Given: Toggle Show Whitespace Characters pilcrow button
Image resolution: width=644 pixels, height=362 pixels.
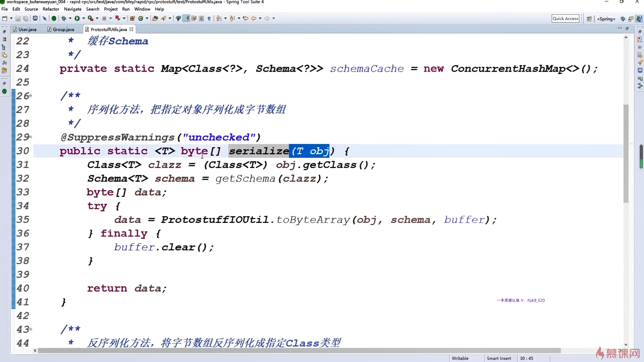Looking at the screenshot, I should click(209, 18).
